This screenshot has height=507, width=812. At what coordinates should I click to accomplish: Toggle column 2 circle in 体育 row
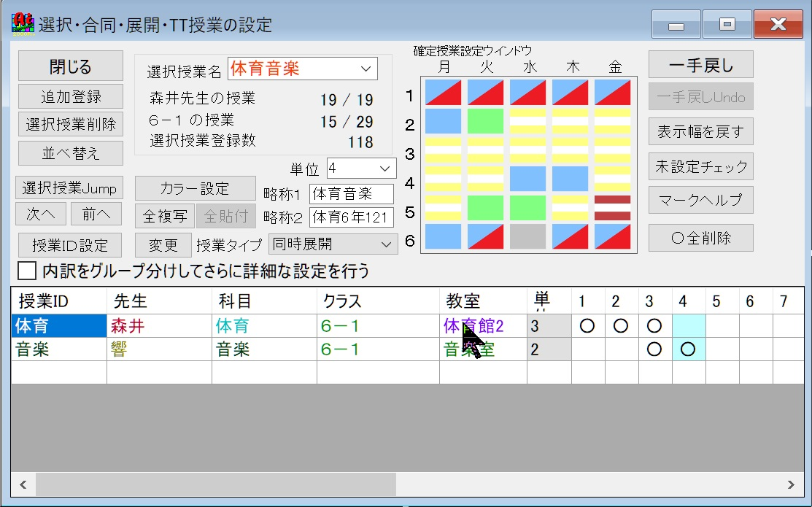point(620,326)
